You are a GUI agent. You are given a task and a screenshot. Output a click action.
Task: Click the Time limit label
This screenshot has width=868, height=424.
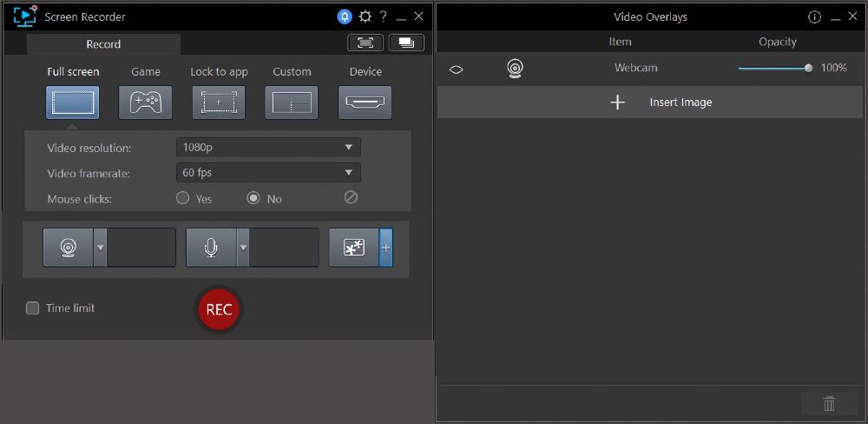[70, 308]
